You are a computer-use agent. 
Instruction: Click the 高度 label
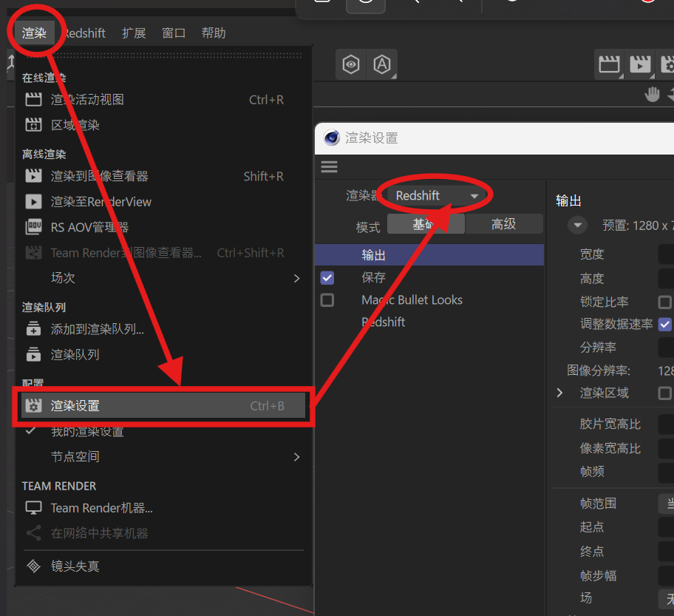[592, 279]
